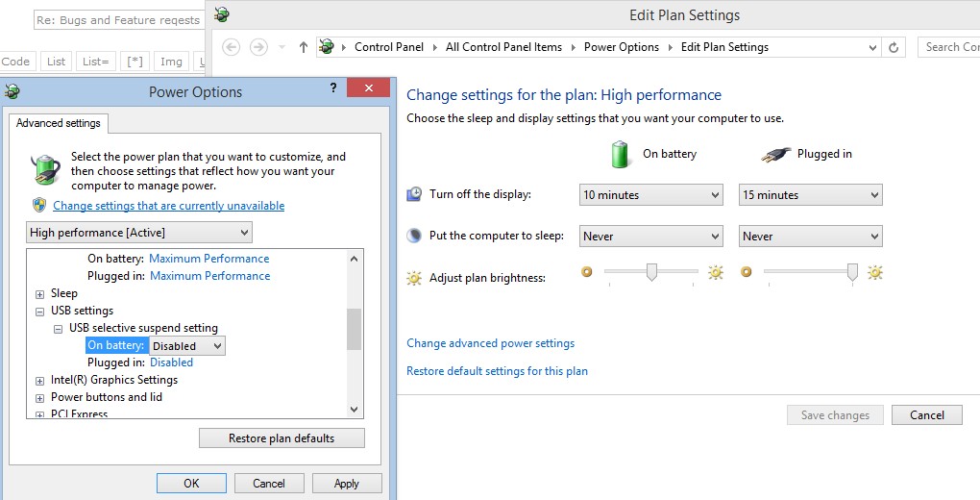Image resolution: width=980 pixels, height=500 pixels.
Task: Select the Advanced settings tab
Action: [59, 123]
